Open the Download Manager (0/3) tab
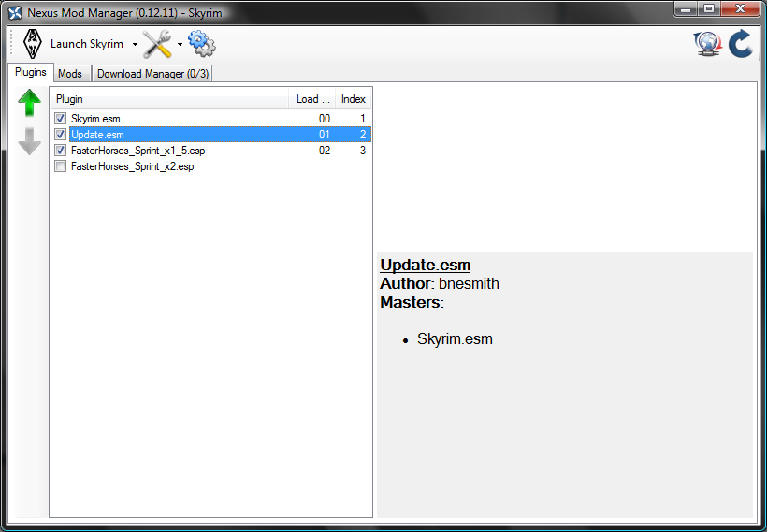This screenshot has width=767, height=532. 152,74
